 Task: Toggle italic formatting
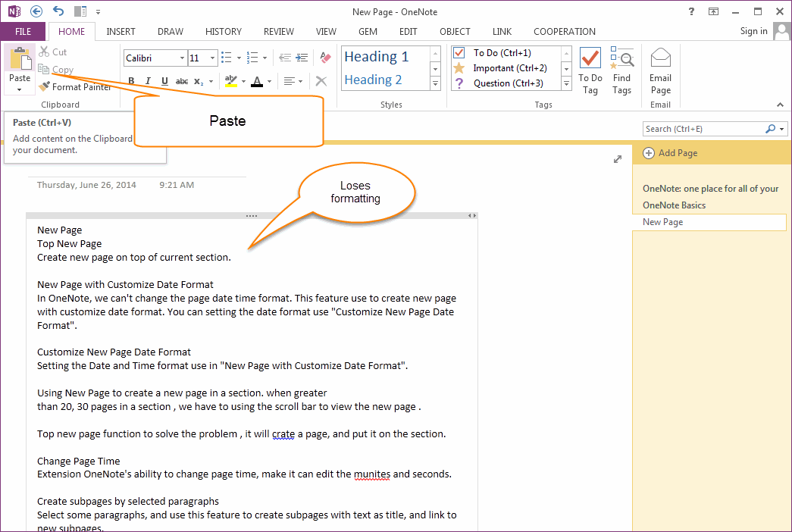pos(148,81)
